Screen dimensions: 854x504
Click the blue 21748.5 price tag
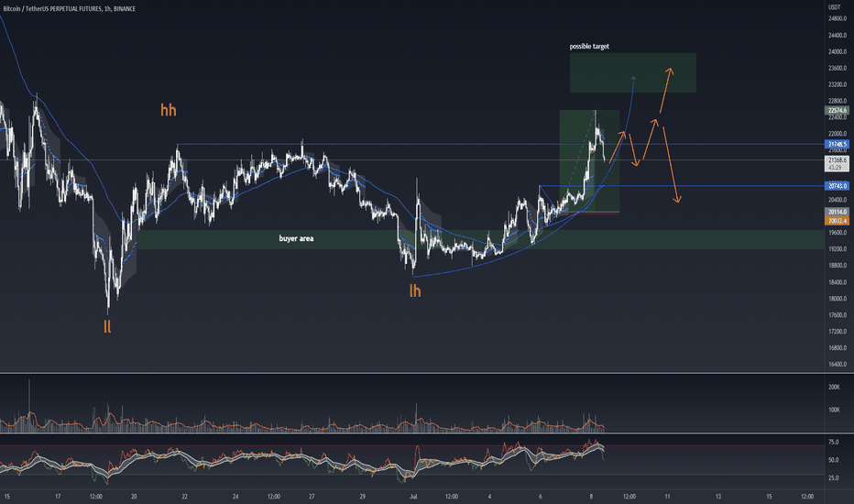838,145
